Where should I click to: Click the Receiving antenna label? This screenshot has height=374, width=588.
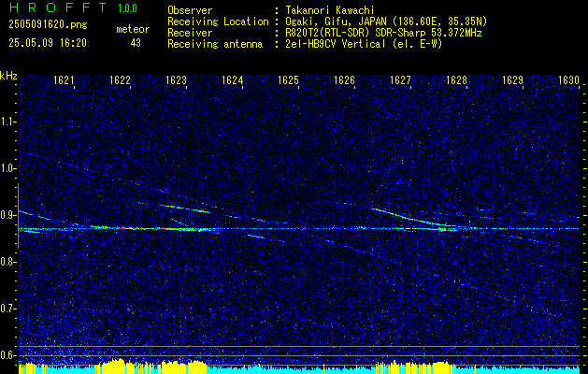[215, 44]
